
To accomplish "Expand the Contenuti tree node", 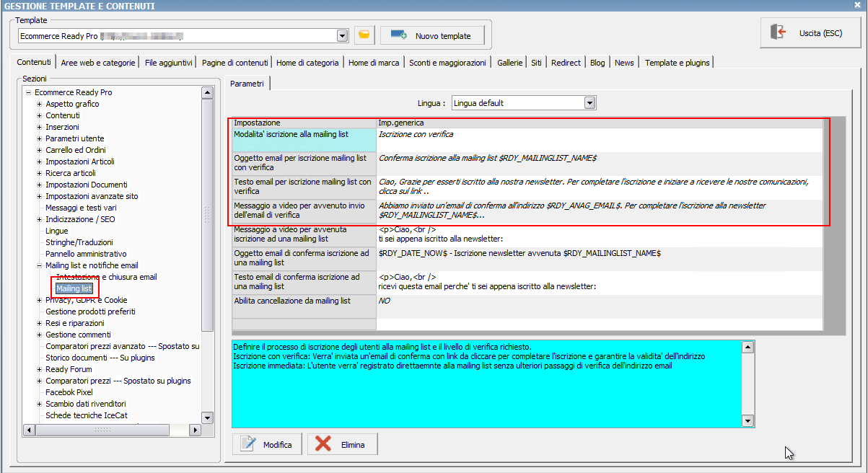I will (40, 115).
